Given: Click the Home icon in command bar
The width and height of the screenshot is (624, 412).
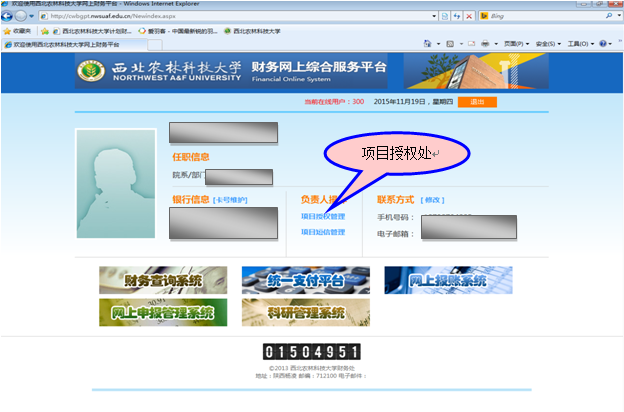Looking at the screenshot, I should tap(428, 45).
